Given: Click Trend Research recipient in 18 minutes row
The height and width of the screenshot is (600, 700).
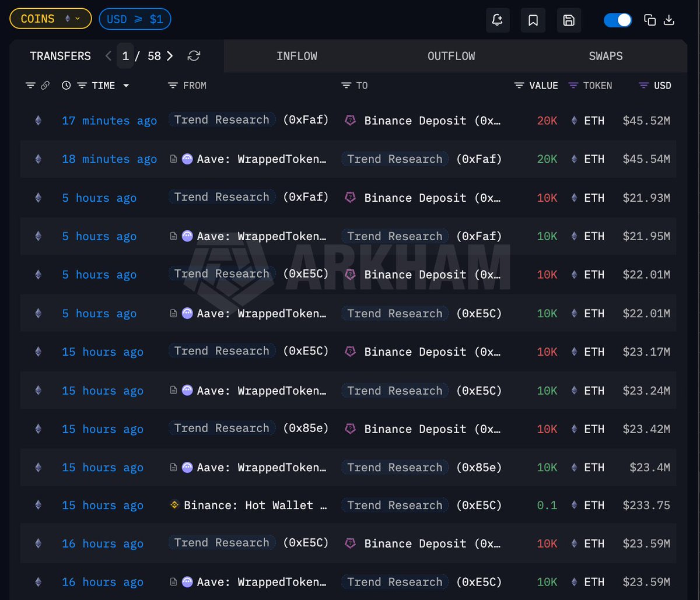Looking at the screenshot, I should click(x=395, y=159).
